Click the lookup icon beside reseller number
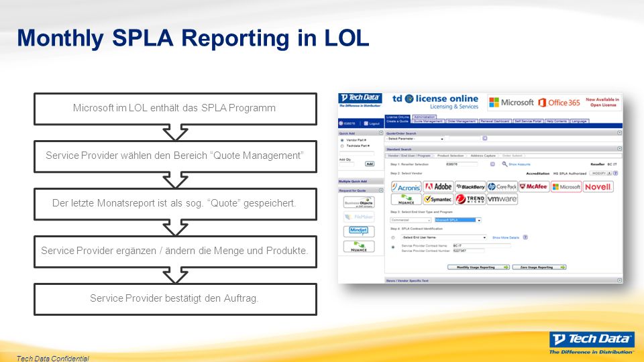Viewport: 644px width, 362px height. (x=492, y=164)
